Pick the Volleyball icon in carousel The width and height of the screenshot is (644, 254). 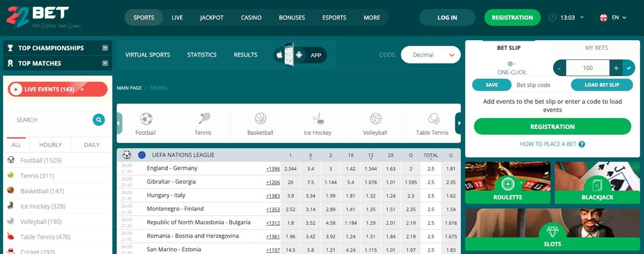coord(375,118)
